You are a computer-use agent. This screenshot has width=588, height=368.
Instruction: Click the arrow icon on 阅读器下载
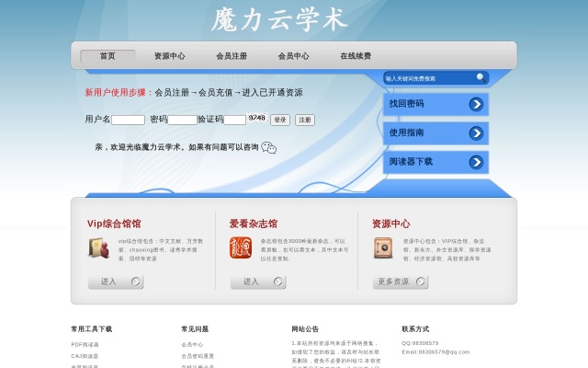click(476, 162)
